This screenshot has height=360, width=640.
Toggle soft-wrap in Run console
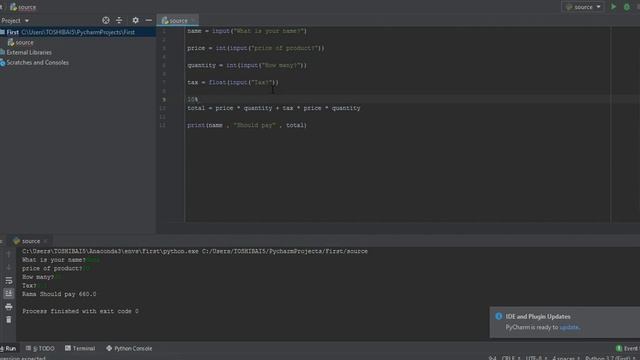click(x=9, y=280)
